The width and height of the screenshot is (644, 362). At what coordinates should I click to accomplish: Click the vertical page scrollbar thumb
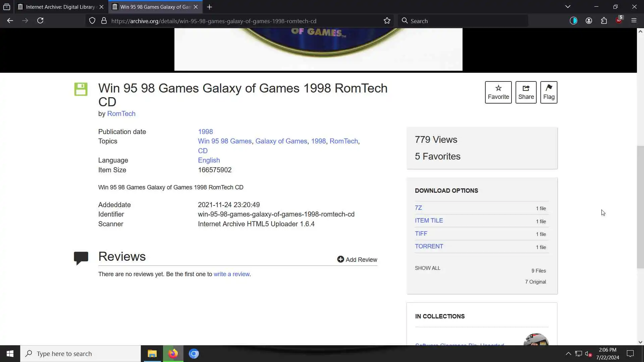click(x=640, y=206)
